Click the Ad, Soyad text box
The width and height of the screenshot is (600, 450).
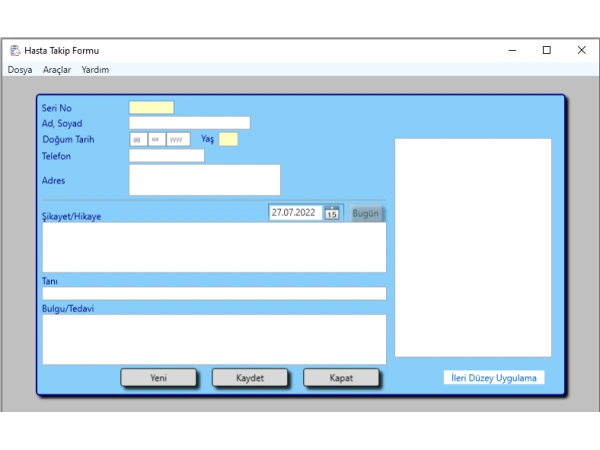pos(189,123)
